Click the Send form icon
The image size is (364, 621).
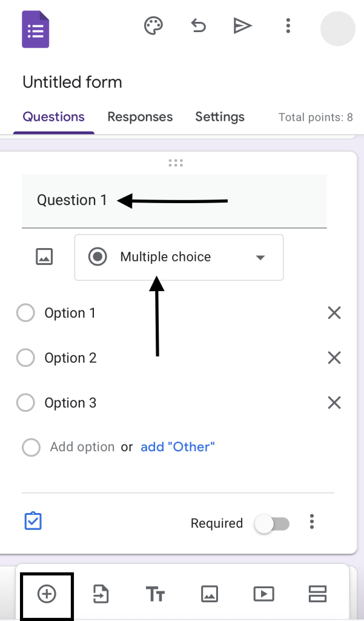coord(242,25)
